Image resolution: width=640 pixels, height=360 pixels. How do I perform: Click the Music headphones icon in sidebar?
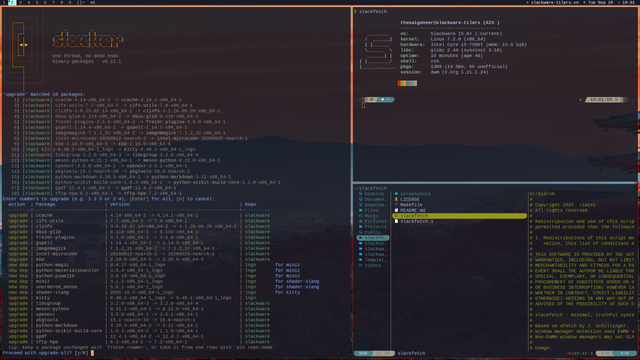[360, 216]
